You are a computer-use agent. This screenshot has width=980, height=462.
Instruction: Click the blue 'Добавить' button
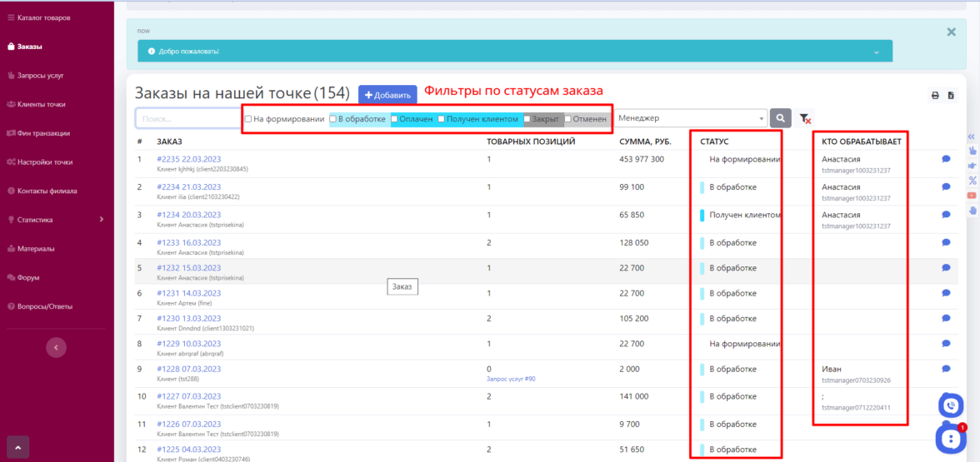tap(387, 96)
